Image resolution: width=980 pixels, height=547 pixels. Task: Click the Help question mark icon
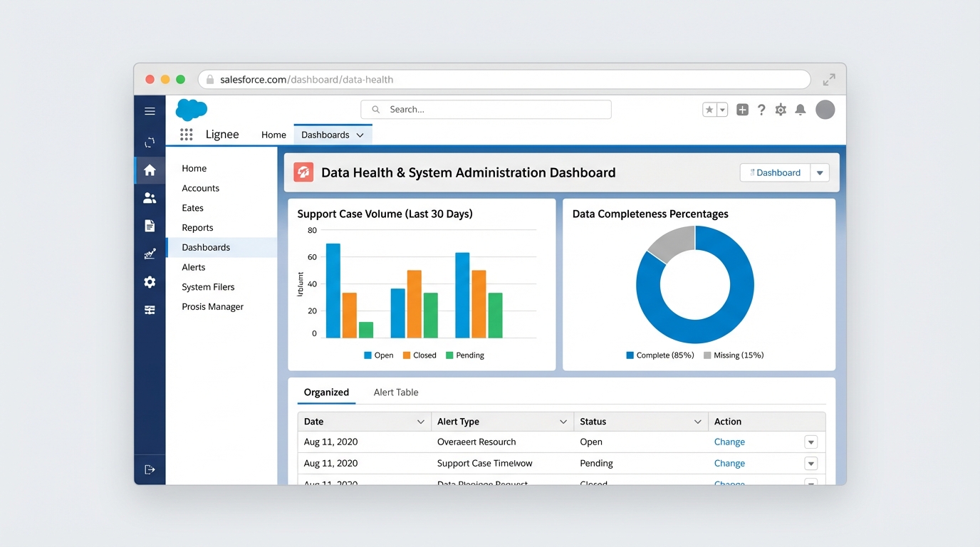point(761,109)
